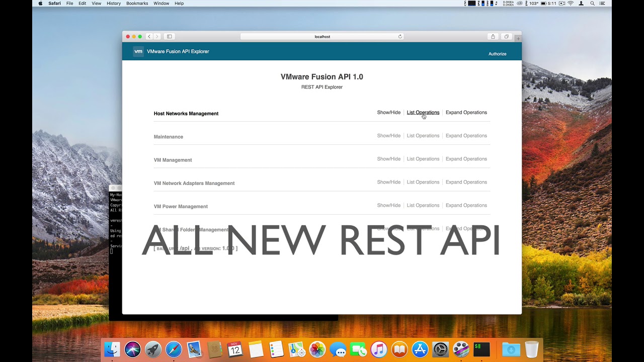Open Finder from the Dock

coord(112,349)
